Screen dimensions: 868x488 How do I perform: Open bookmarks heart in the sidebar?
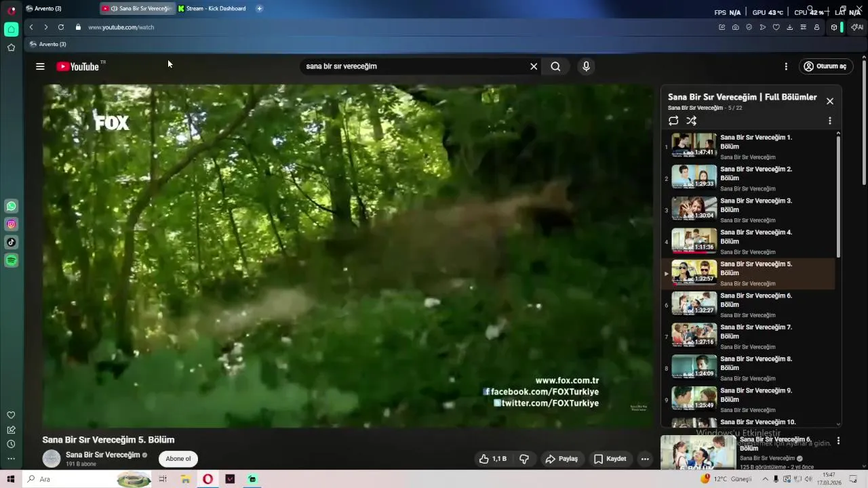pos(11,415)
